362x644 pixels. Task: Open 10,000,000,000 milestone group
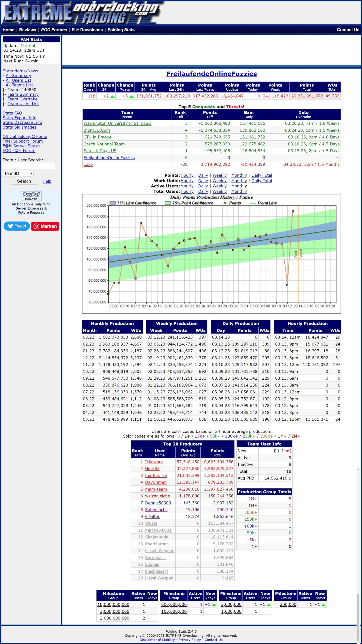113,605
